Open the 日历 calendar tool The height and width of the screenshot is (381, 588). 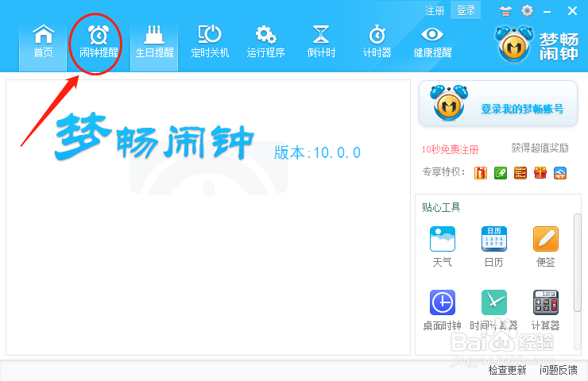(x=494, y=246)
